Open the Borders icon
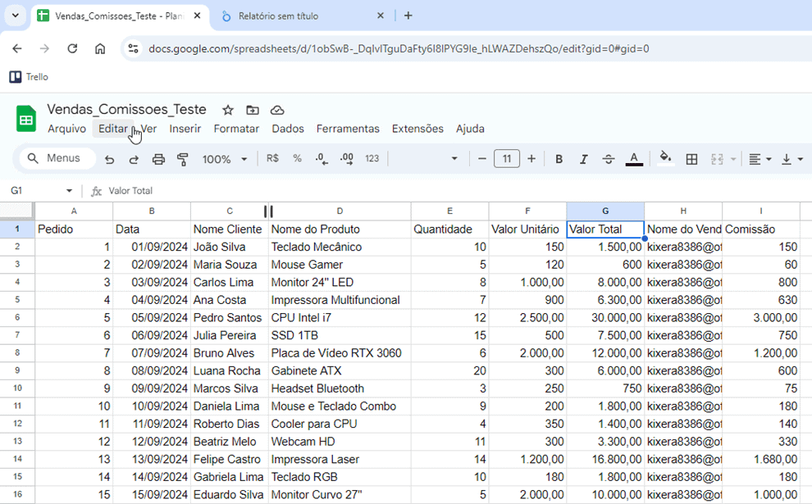Image resolution: width=812 pixels, height=504 pixels. [x=691, y=159]
